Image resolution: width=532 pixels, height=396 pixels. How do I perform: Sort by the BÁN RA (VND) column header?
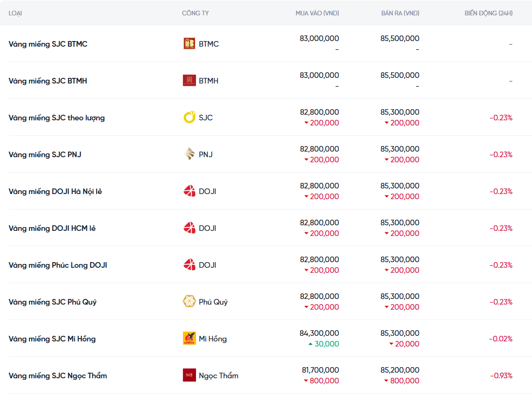pyautogui.click(x=400, y=13)
